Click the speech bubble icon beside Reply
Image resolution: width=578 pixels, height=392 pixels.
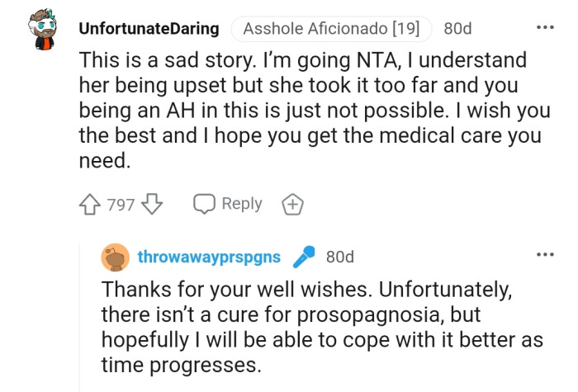pos(203,205)
